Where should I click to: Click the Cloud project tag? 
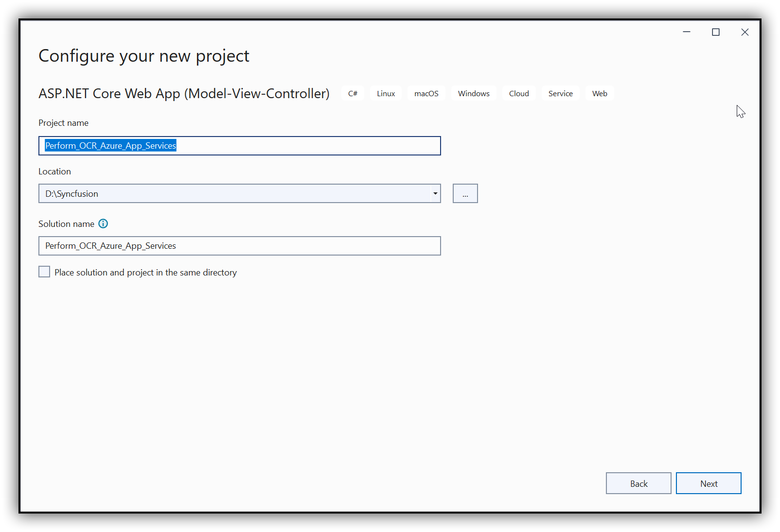pos(518,93)
